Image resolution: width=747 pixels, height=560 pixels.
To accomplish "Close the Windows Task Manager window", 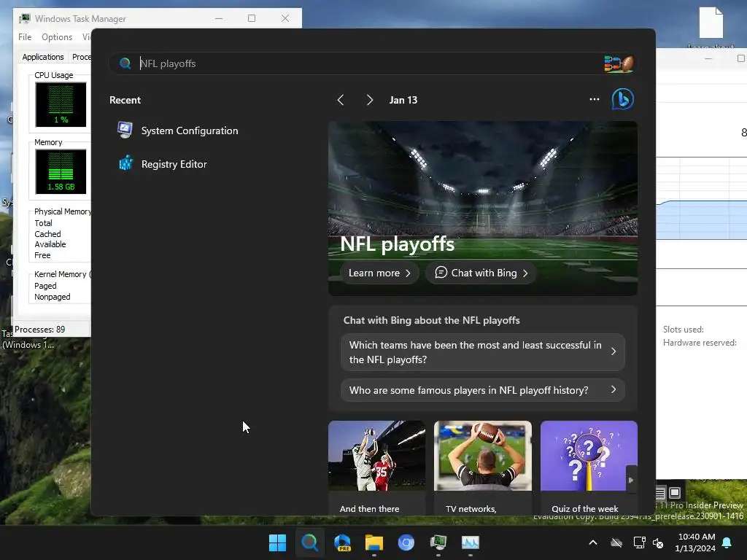I will [285, 18].
